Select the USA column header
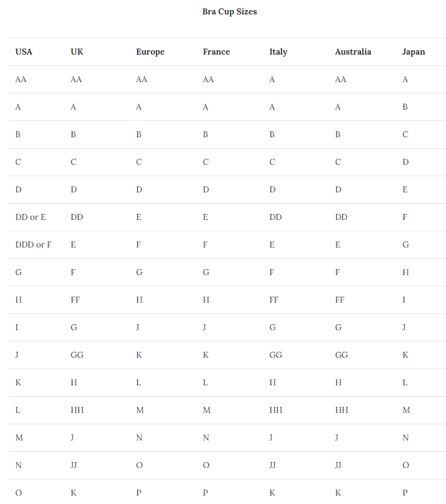The width and height of the screenshot is (446, 504). click(x=24, y=52)
